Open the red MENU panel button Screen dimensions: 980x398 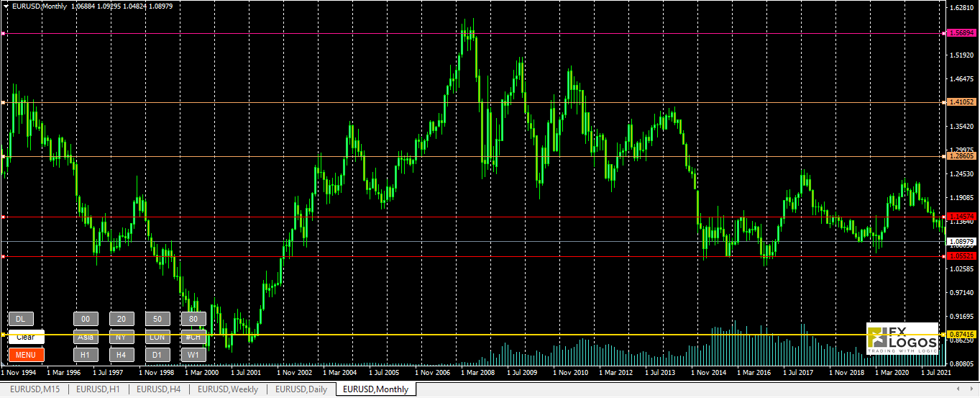tap(26, 355)
